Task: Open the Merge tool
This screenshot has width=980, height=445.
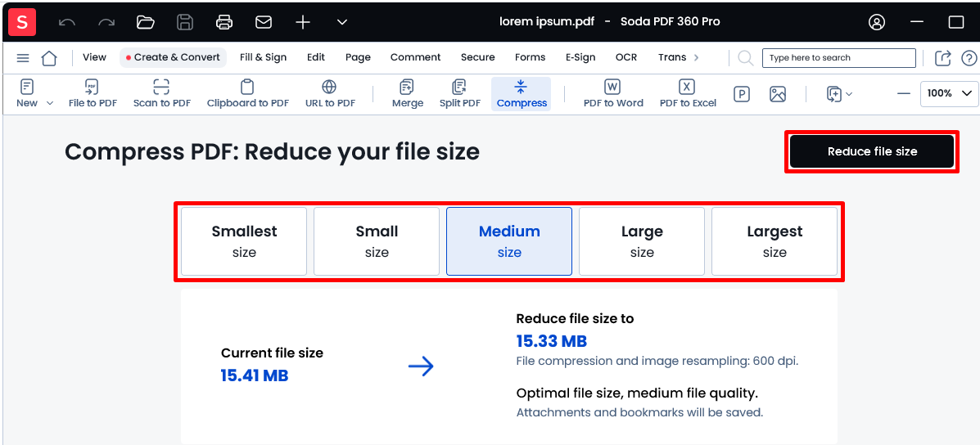Action: pos(408,93)
